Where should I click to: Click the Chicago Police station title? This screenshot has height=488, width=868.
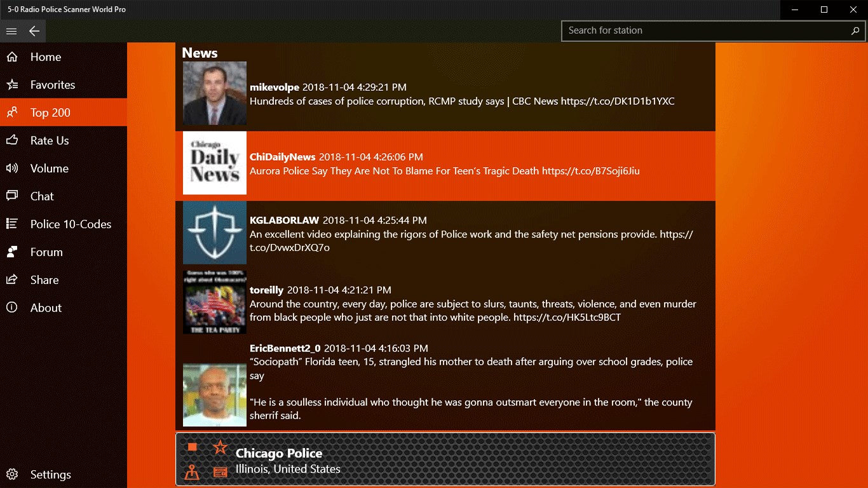point(279,453)
